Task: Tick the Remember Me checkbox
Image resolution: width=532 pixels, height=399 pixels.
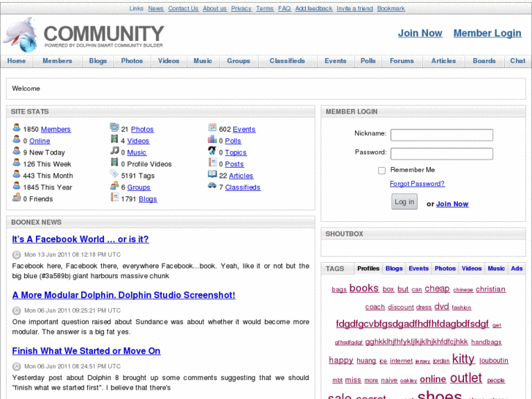Action: (x=382, y=171)
